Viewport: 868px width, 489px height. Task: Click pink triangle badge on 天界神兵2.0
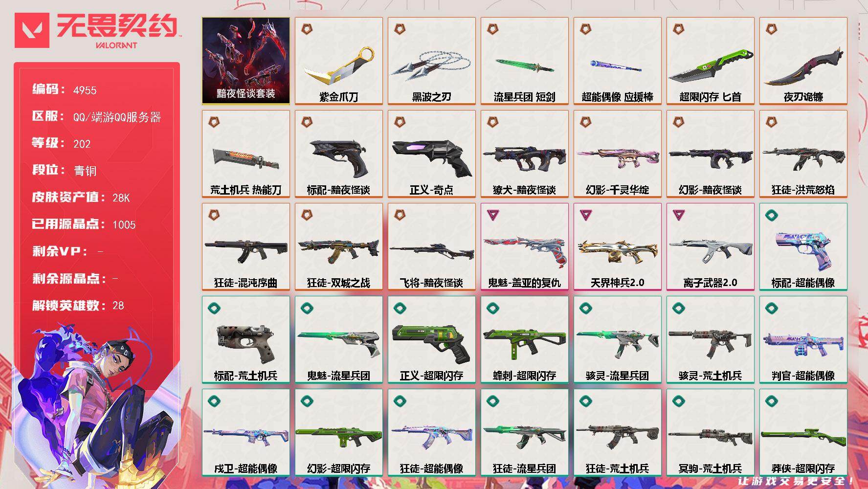point(585,215)
